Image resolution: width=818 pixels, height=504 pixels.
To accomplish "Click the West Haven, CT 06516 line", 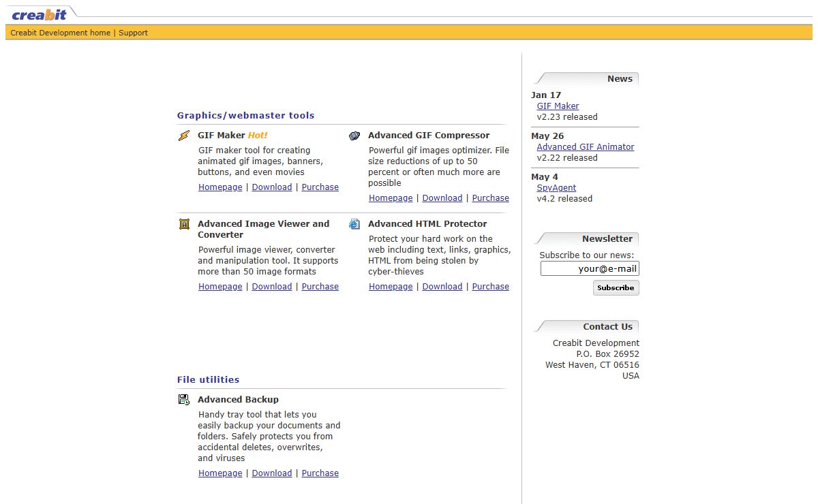I will (592, 365).
